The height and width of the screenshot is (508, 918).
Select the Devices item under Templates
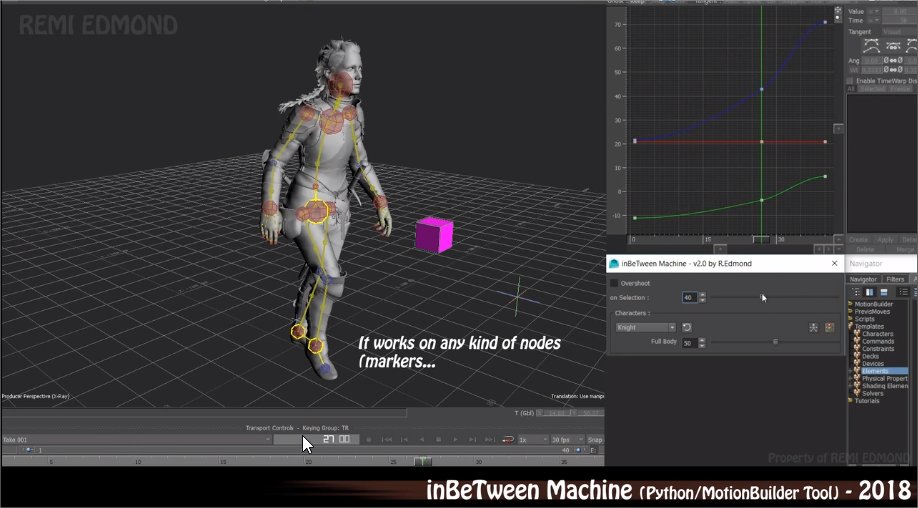873,364
